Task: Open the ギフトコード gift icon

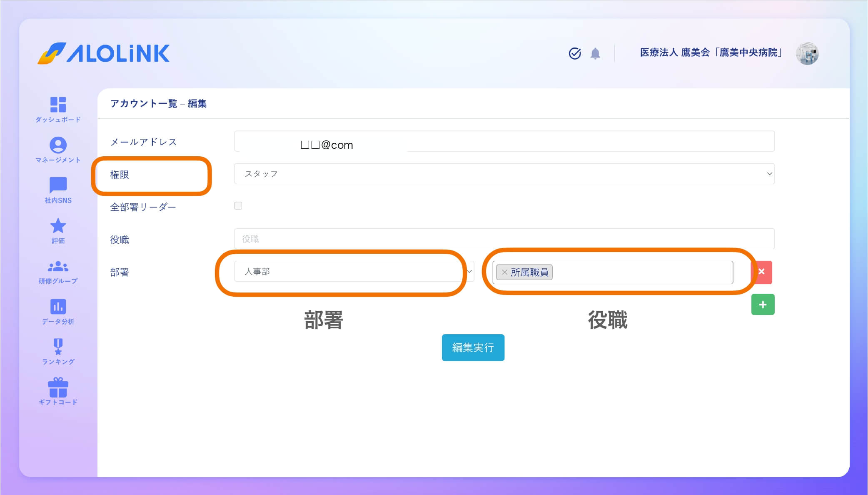Action: [x=58, y=387]
